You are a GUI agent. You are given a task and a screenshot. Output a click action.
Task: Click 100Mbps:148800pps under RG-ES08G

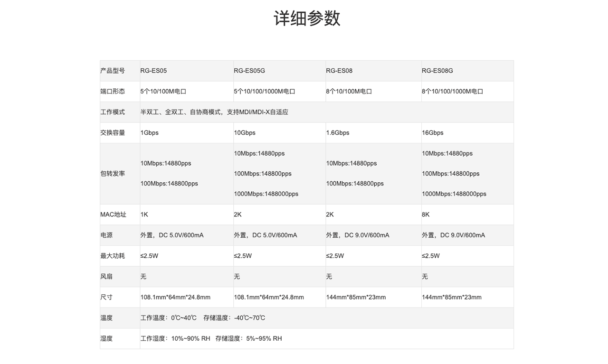click(451, 174)
